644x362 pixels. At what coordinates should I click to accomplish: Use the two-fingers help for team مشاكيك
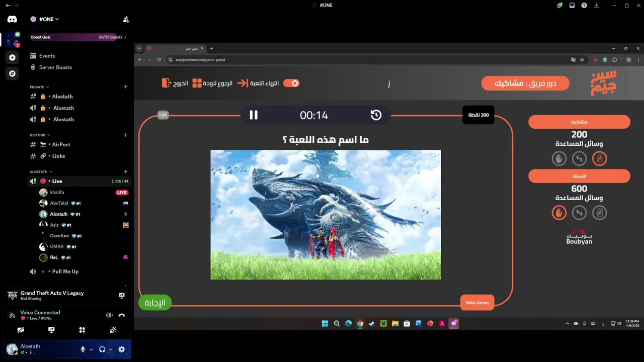[599, 158]
